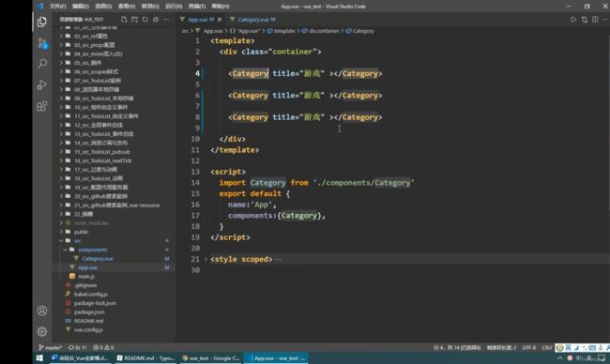Screen dimensions: 610x364
Task: Open Category.vue in the file tree
Action: tap(98, 259)
